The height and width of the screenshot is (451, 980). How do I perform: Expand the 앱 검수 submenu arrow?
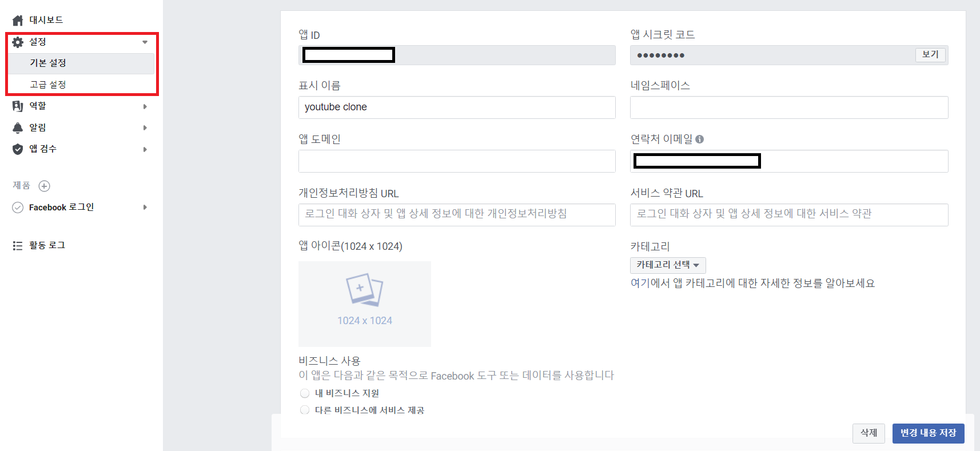tap(145, 150)
